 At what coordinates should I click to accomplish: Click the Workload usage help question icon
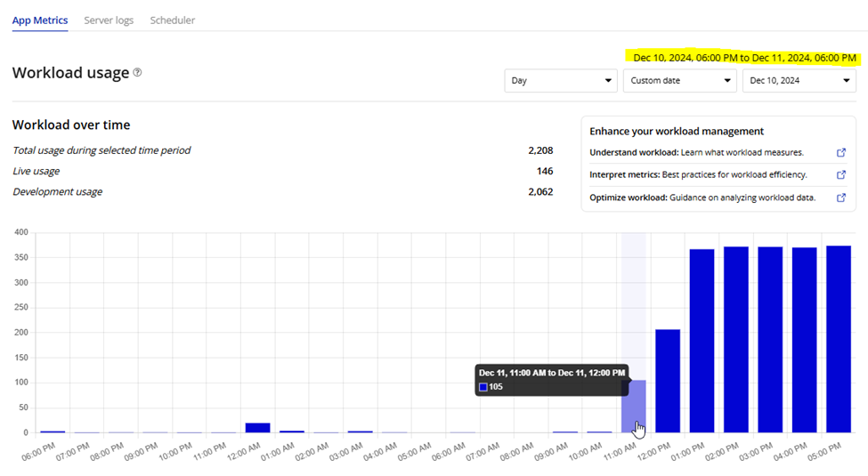point(137,73)
